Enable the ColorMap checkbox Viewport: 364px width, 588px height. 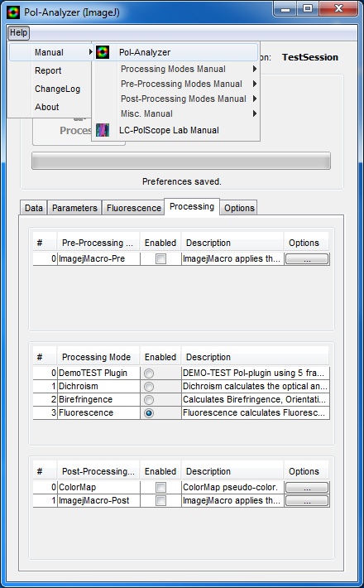tap(160, 487)
